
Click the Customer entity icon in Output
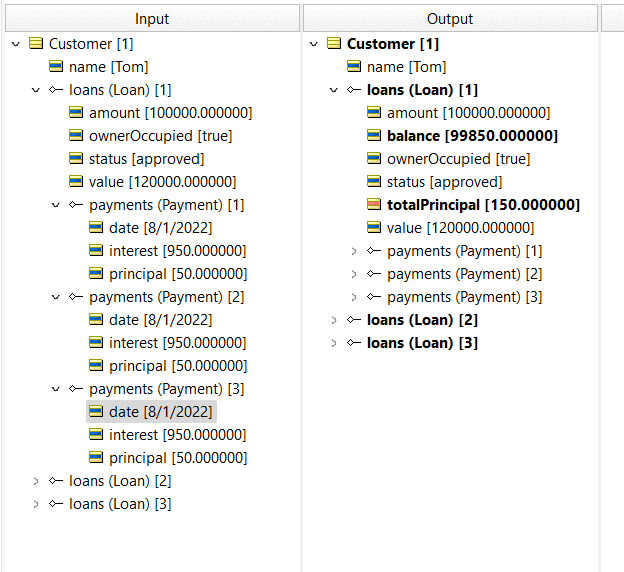[x=335, y=44]
